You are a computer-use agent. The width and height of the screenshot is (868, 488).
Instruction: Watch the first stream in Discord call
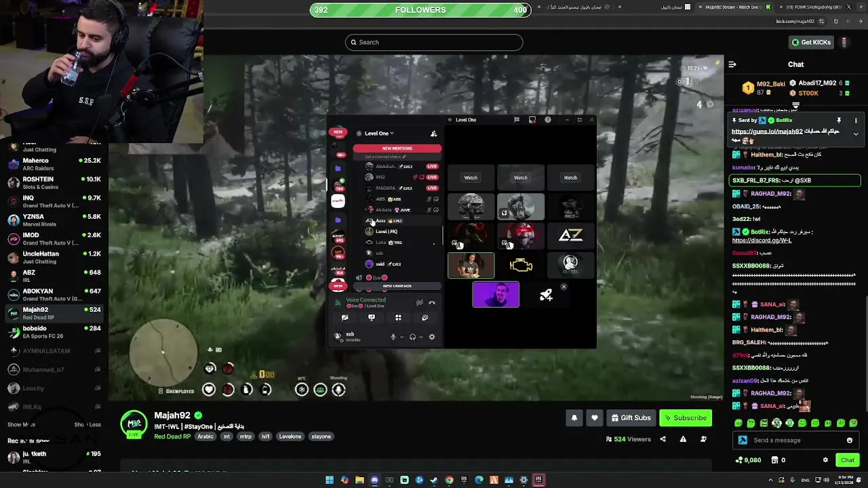pos(471,178)
